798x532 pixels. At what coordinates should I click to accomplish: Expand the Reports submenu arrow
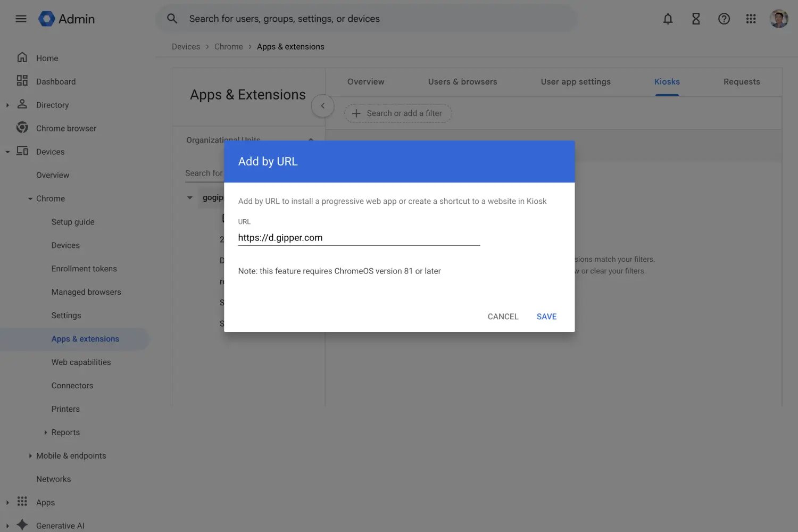[46, 433]
